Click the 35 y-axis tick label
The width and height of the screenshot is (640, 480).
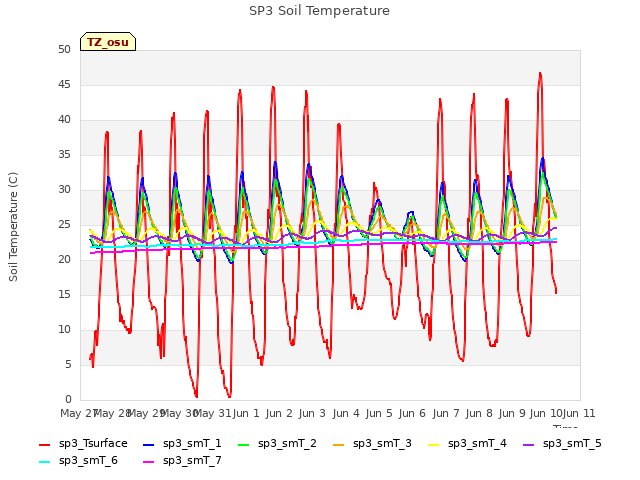pyautogui.click(x=64, y=155)
